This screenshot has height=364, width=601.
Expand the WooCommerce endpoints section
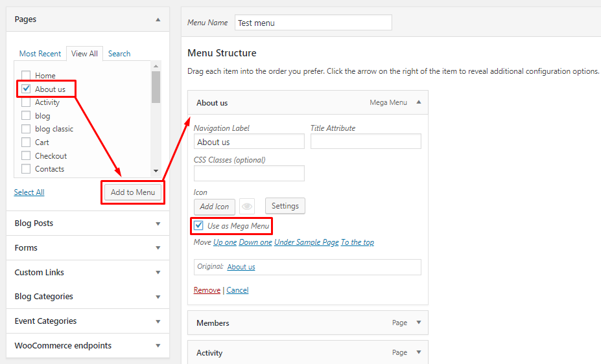[x=158, y=346]
